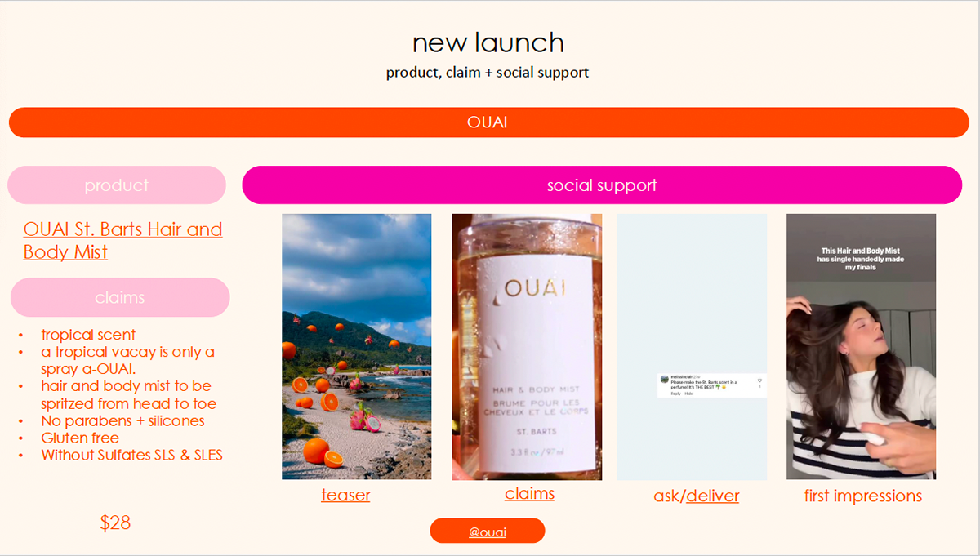Click the Gluten free bullet point
Image resolution: width=980 pixels, height=556 pixels.
click(x=81, y=438)
